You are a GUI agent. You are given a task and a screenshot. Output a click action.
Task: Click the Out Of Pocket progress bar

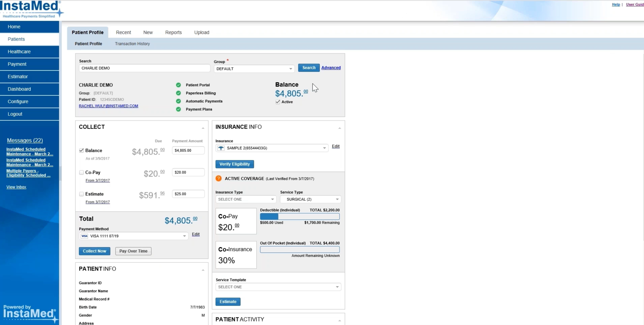pos(300,250)
